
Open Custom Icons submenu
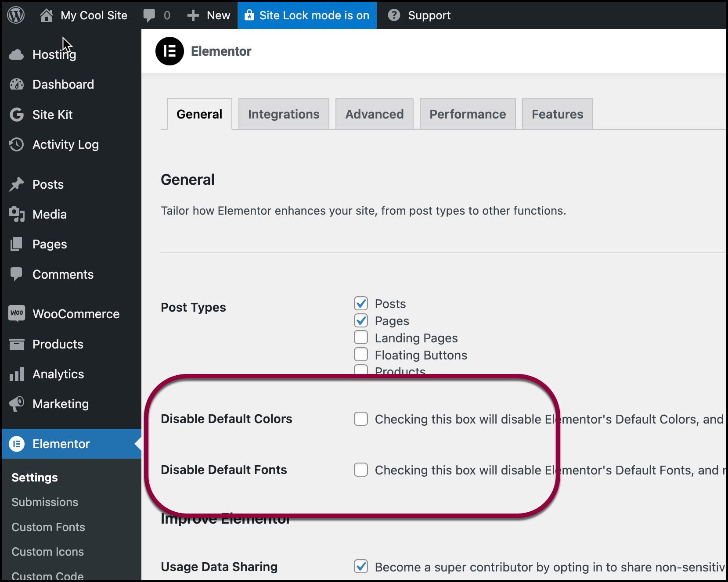coord(47,552)
